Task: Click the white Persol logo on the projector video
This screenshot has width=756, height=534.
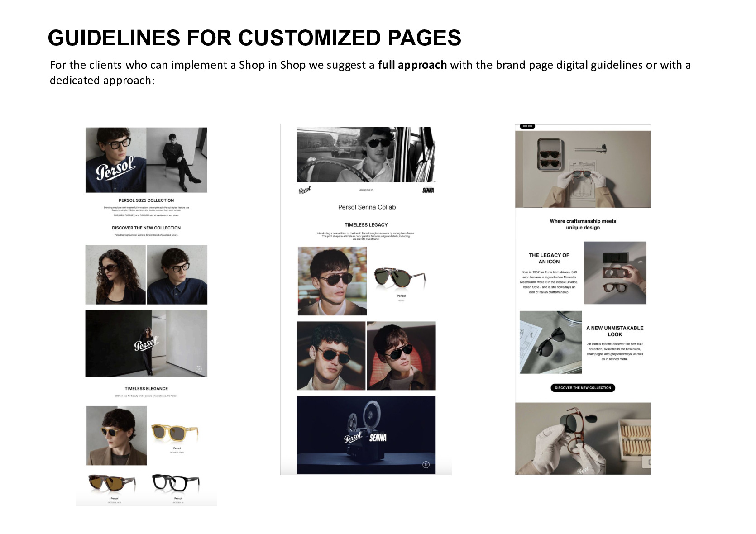Action: tap(353, 438)
